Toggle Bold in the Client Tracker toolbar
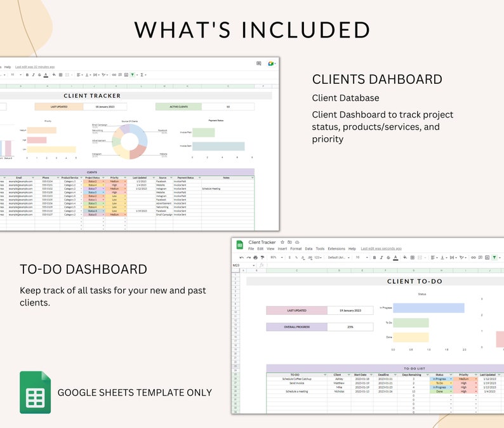Viewport: 504px width, 428px height. click(x=27, y=75)
